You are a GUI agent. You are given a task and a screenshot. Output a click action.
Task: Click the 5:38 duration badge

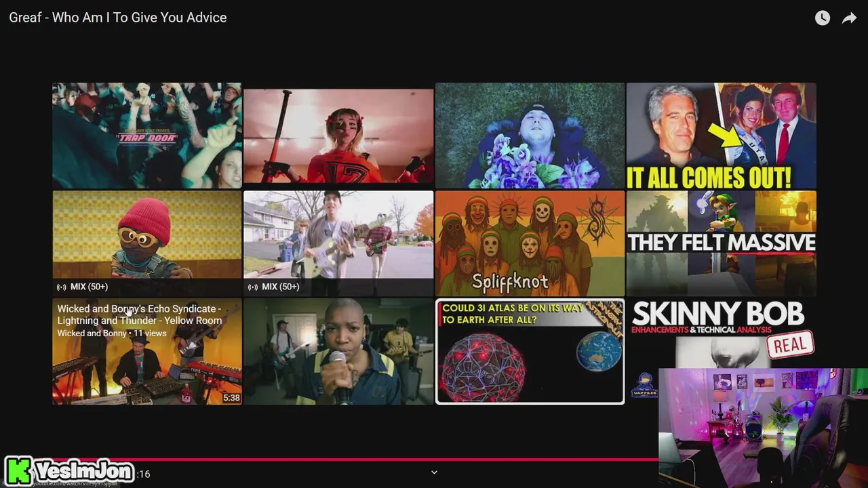231,398
